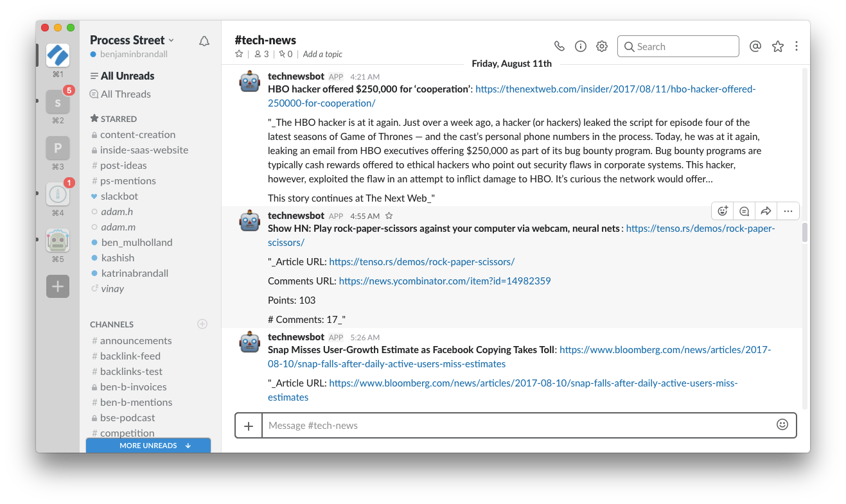The image size is (846, 504).
Task: Start a thread on hovered message
Action: pyautogui.click(x=744, y=211)
